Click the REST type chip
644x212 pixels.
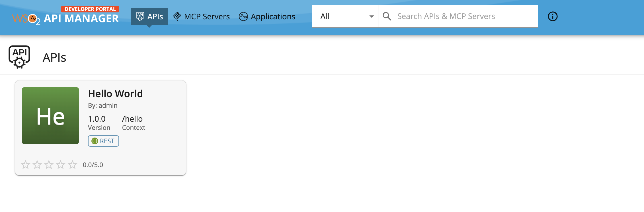(103, 141)
